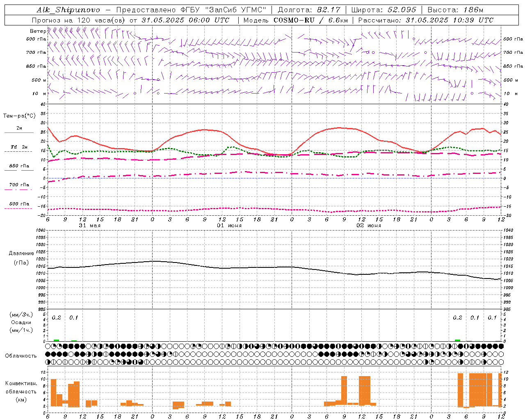
Task: Select the 'Долгота: 82.17' longitude text
Action: pyautogui.click(x=309, y=10)
